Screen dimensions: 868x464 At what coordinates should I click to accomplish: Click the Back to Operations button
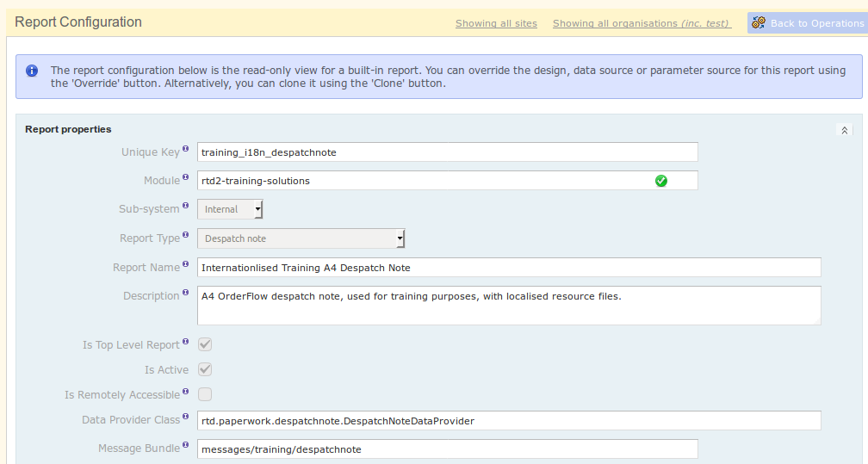tap(807, 23)
